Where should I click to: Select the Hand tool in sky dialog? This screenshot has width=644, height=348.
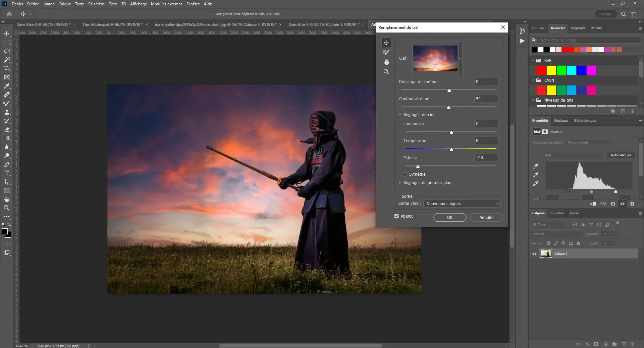coord(386,62)
